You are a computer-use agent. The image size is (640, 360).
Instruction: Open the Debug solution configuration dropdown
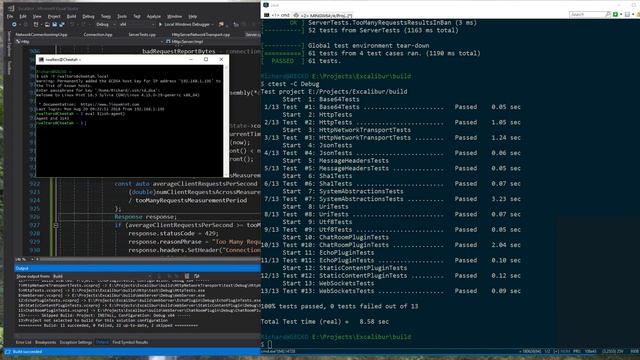point(105,24)
